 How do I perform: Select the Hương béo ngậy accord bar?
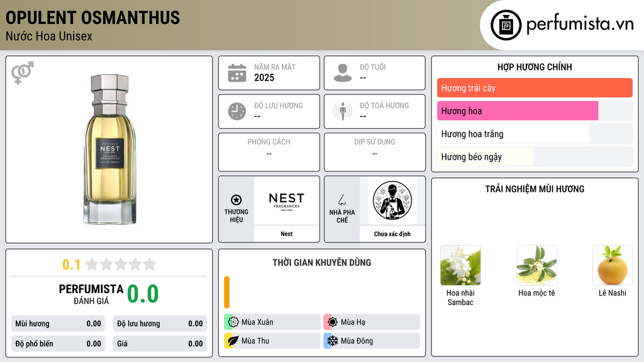535,156
